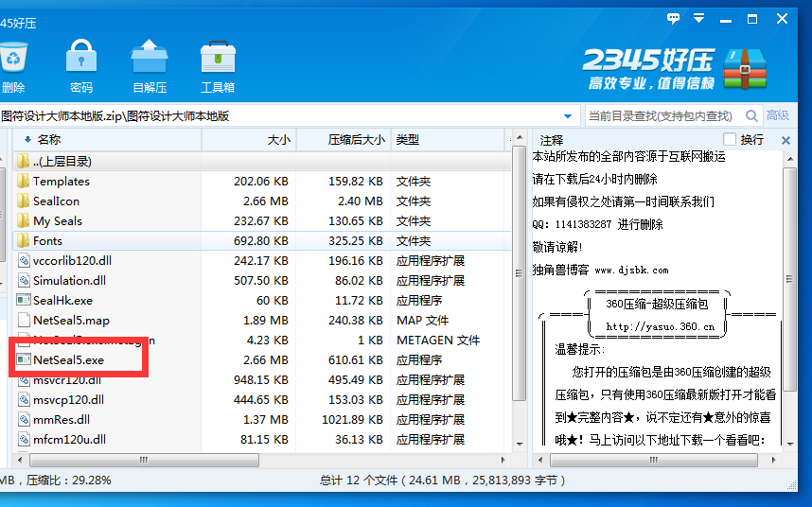
Task: Sort by the 大小 column header
Action: pos(249,140)
